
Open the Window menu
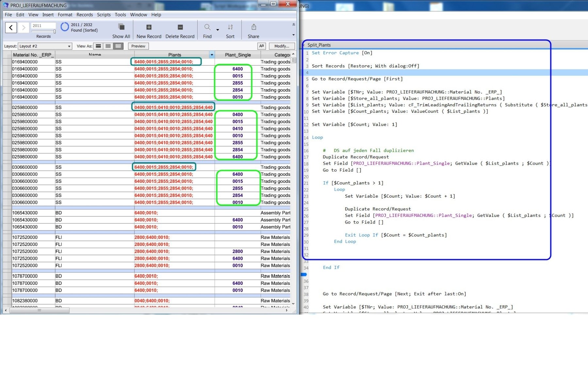[x=139, y=15]
